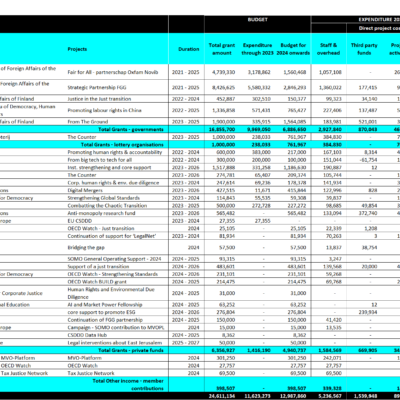Click the 6,356,927 private funds subtotal
The image size is (400, 400).
point(224,350)
